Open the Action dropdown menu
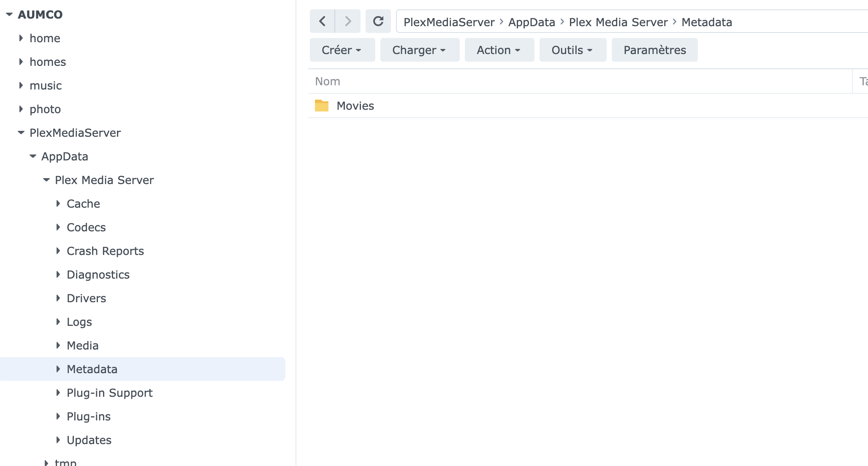The height and width of the screenshot is (466, 868). click(499, 50)
